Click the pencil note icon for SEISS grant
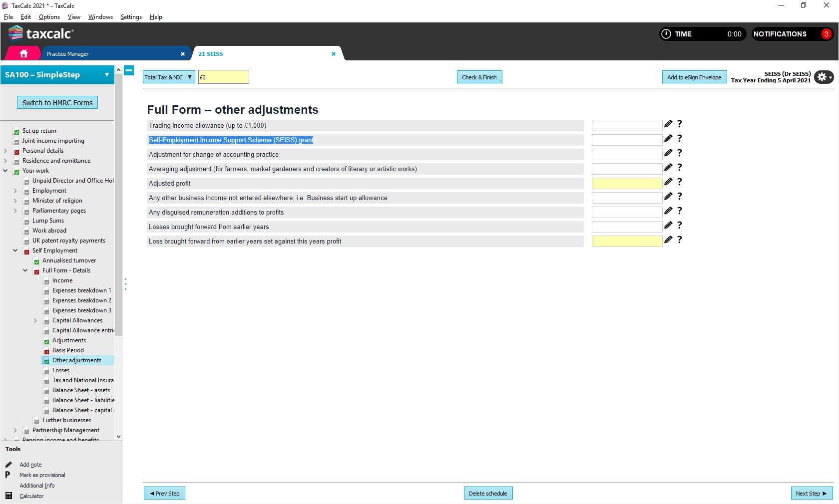 668,138
